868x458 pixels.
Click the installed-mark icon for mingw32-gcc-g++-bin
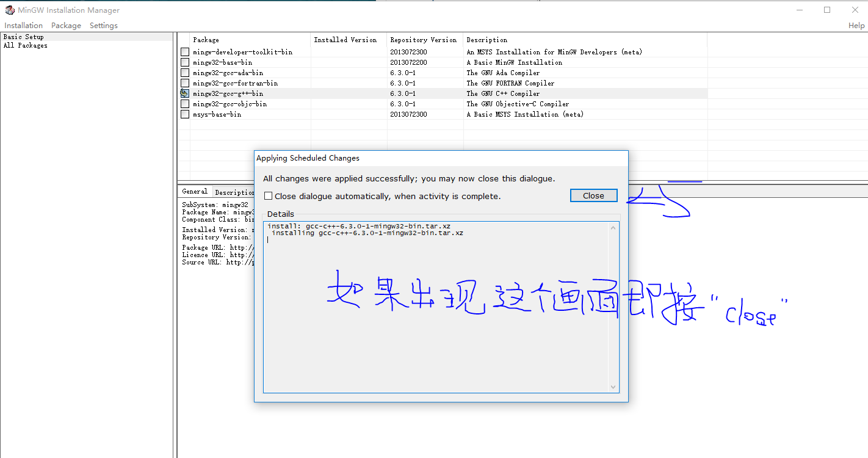point(185,93)
